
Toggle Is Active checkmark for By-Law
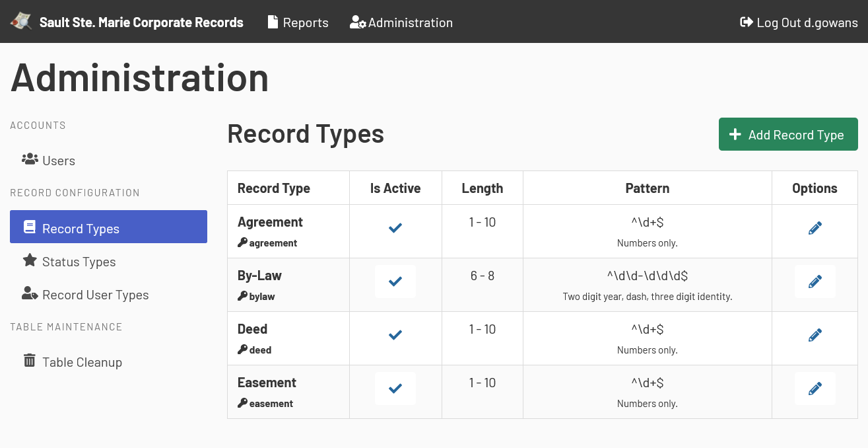(x=395, y=281)
